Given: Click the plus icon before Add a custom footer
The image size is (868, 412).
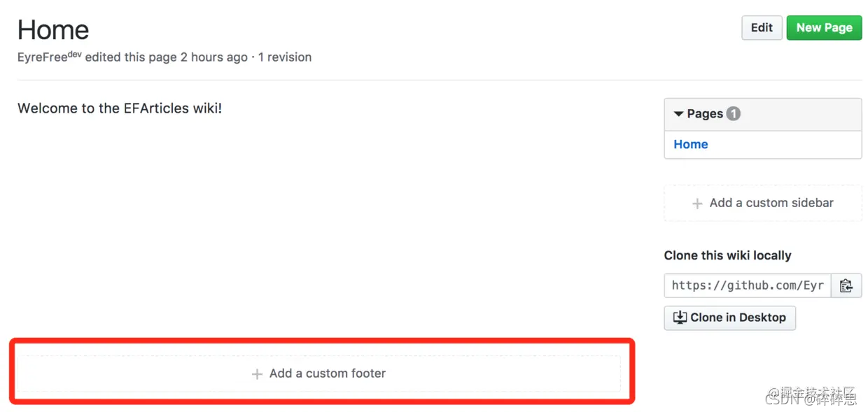Looking at the screenshot, I should (257, 374).
